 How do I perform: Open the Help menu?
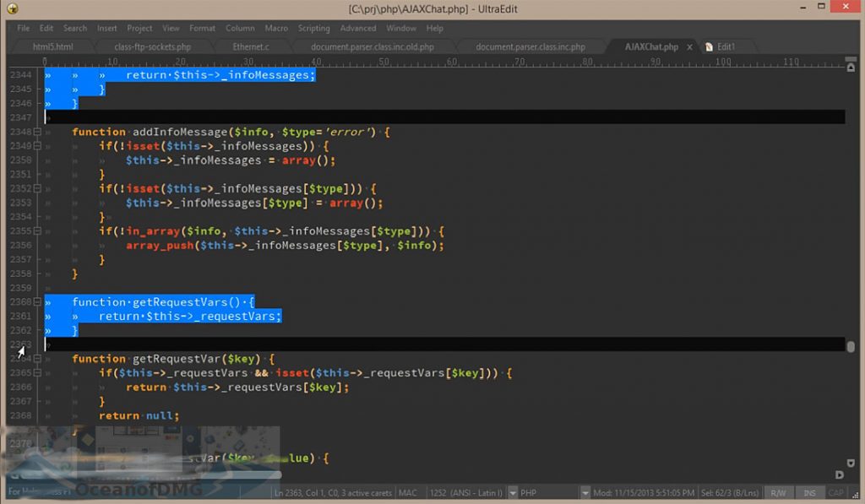click(x=435, y=28)
